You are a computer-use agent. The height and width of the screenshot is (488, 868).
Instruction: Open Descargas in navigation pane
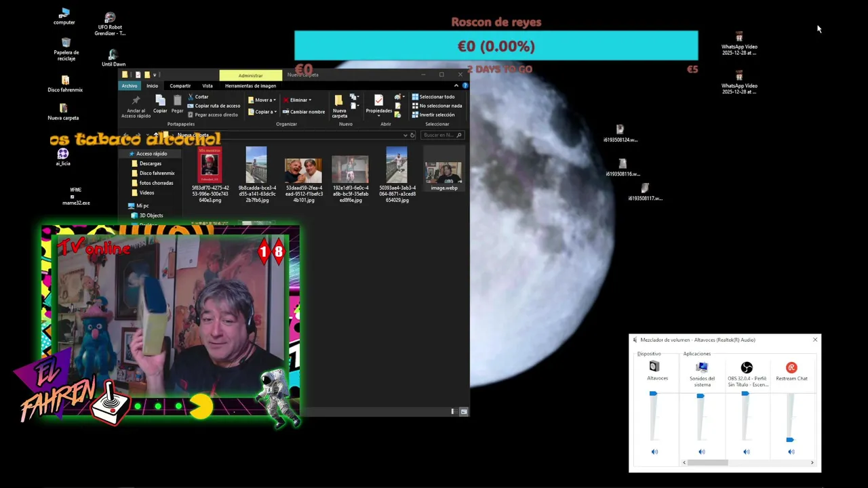[150, 163]
